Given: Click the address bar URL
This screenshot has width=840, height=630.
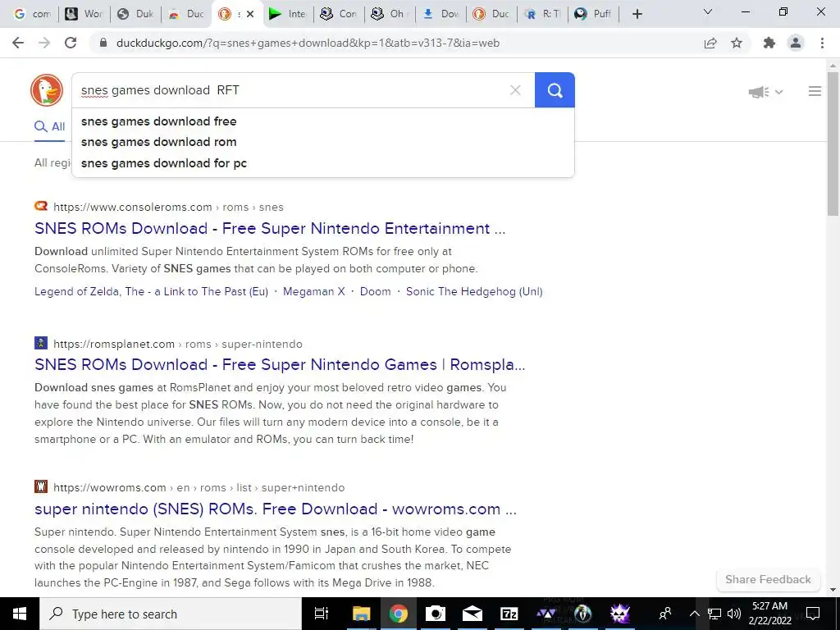Looking at the screenshot, I should pos(308,43).
